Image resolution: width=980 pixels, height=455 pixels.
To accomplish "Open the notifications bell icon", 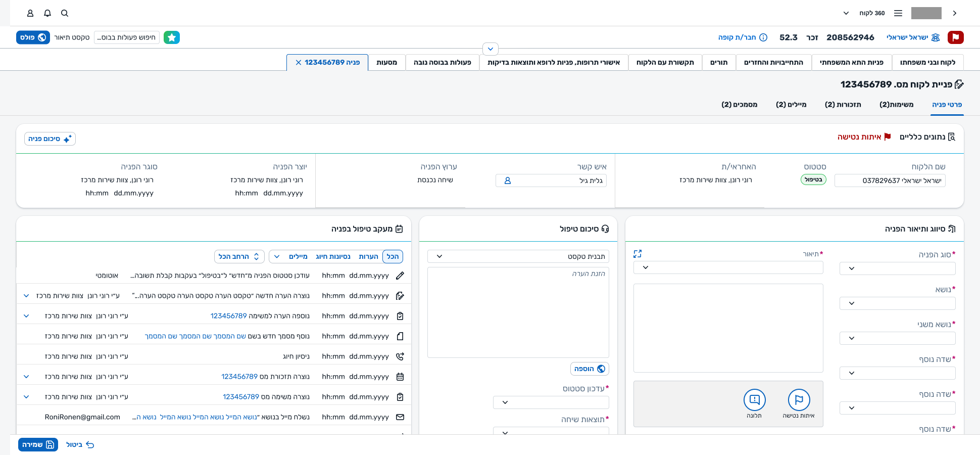I will (x=47, y=13).
